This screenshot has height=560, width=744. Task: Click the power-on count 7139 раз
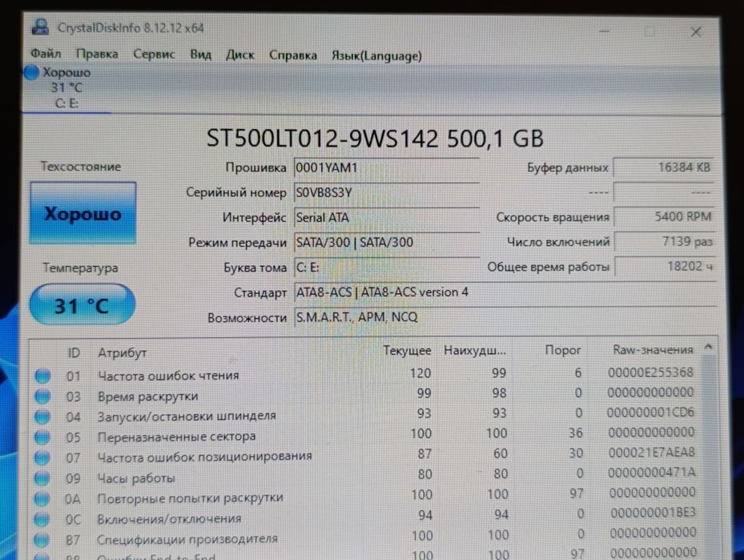pyautogui.click(x=664, y=242)
